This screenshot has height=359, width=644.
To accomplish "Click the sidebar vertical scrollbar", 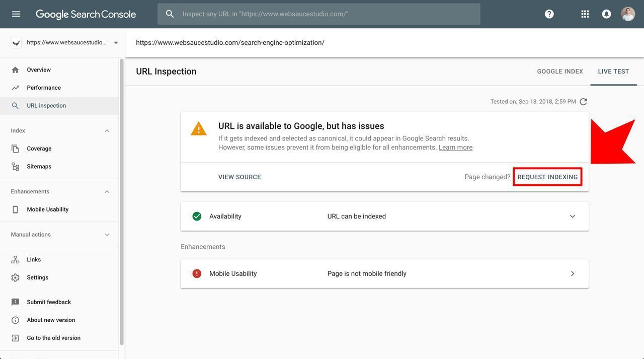I will [122, 201].
